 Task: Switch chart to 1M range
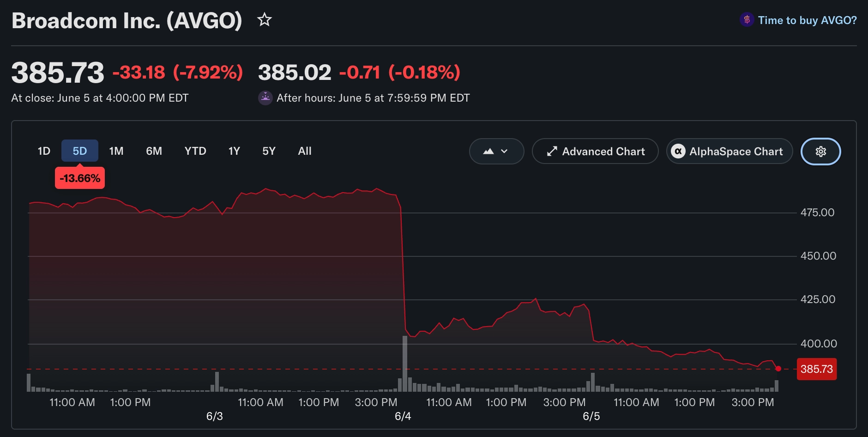coord(116,151)
